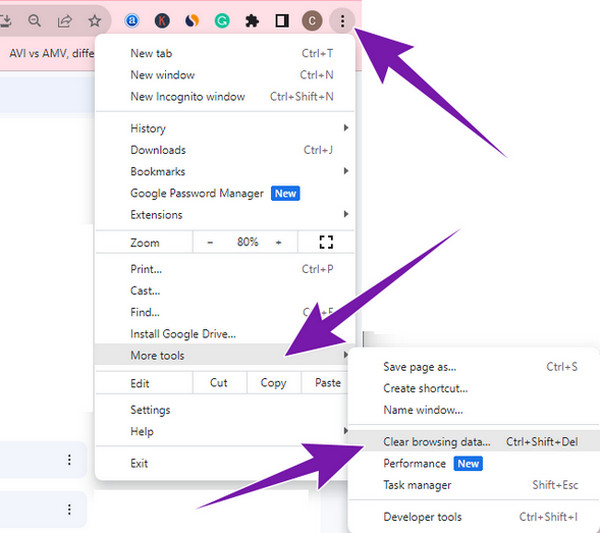Image resolution: width=600 pixels, height=533 pixels.
Task: Click the Copy button in Edit row
Action: [273, 383]
